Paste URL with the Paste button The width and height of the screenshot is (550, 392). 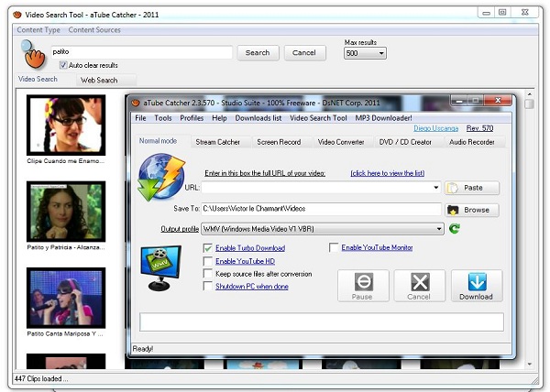click(472, 188)
